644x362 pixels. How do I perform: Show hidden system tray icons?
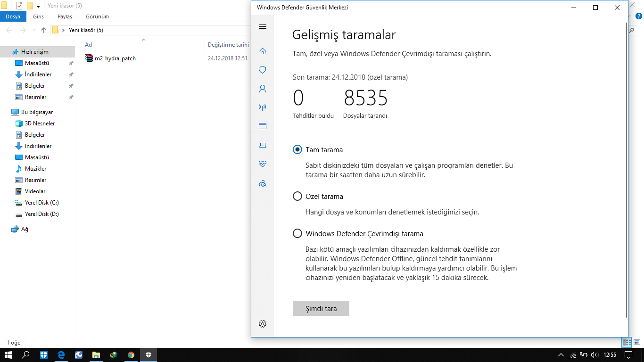561,355
